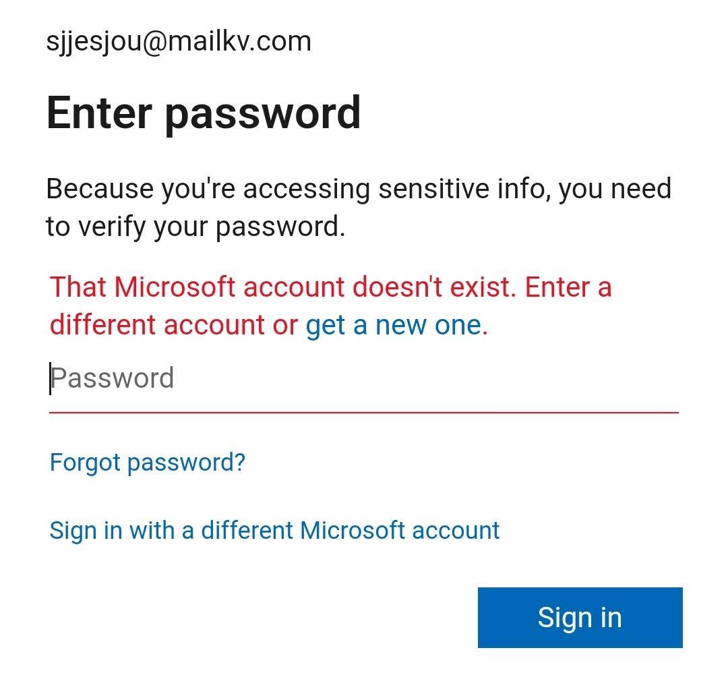The width and height of the screenshot is (728, 700).
Task: Click the sjjesjou@mailkv.com email address text
Action: click(x=179, y=42)
